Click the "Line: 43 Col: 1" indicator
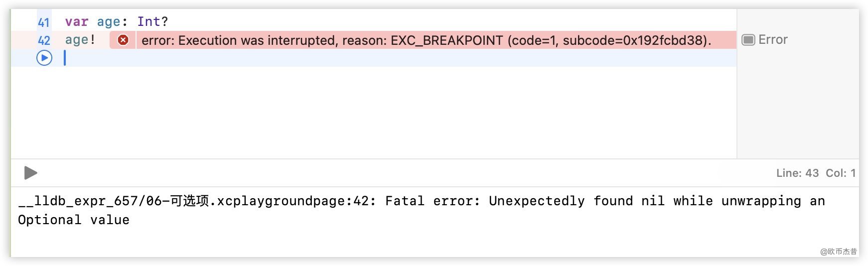Screen dimensions: 868x266 (816, 173)
